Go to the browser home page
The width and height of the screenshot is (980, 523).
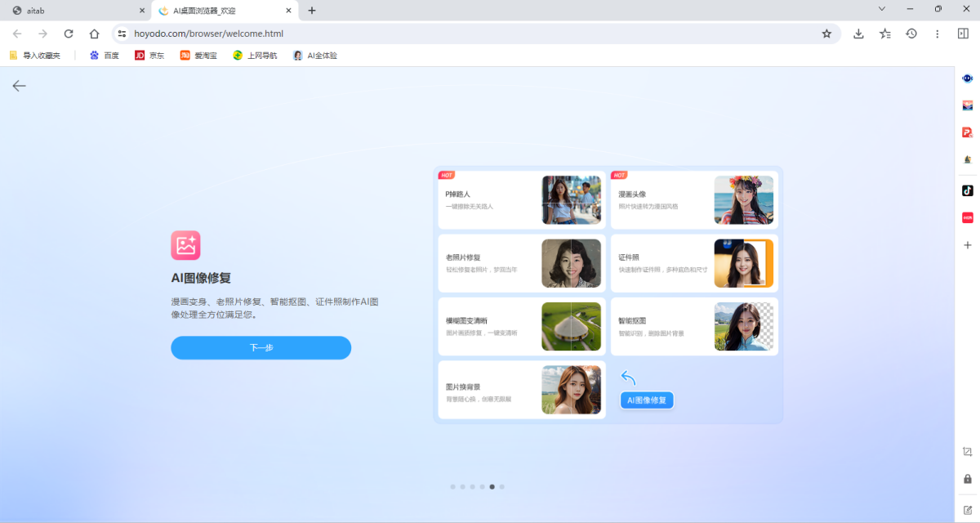(95, 34)
